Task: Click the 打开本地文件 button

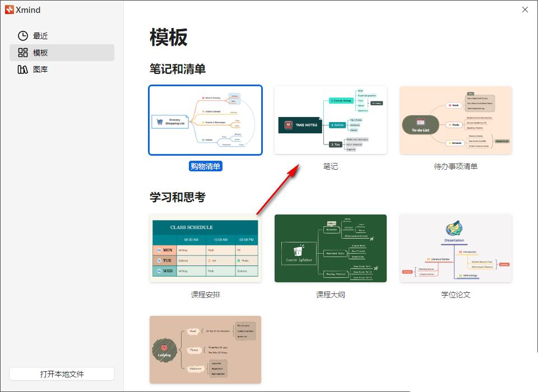Action: point(62,374)
